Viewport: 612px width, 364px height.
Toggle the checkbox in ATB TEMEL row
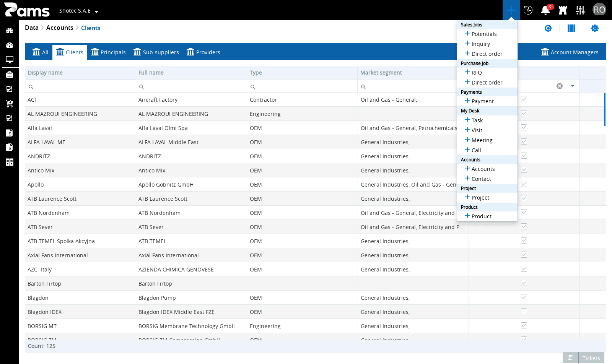[x=524, y=240]
